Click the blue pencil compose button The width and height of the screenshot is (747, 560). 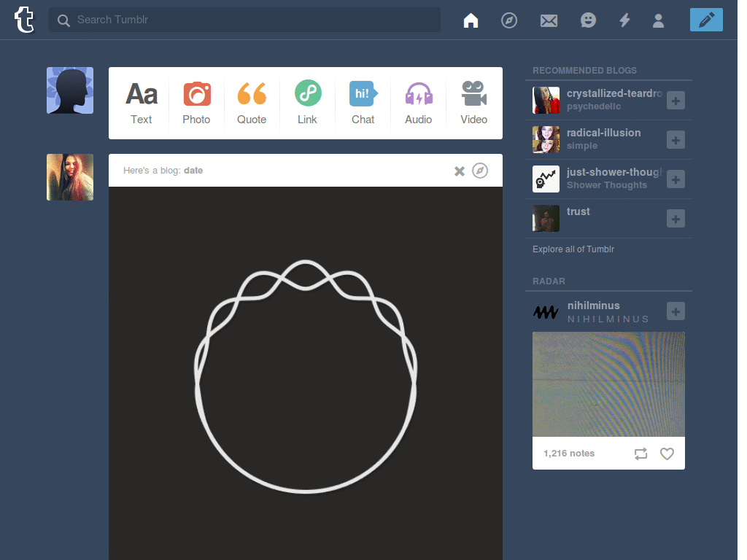point(706,20)
